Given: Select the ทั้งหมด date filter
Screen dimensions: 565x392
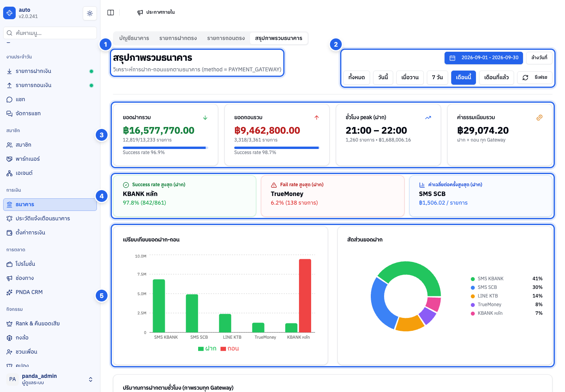Looking at the screenshot, I should point(357,78).
